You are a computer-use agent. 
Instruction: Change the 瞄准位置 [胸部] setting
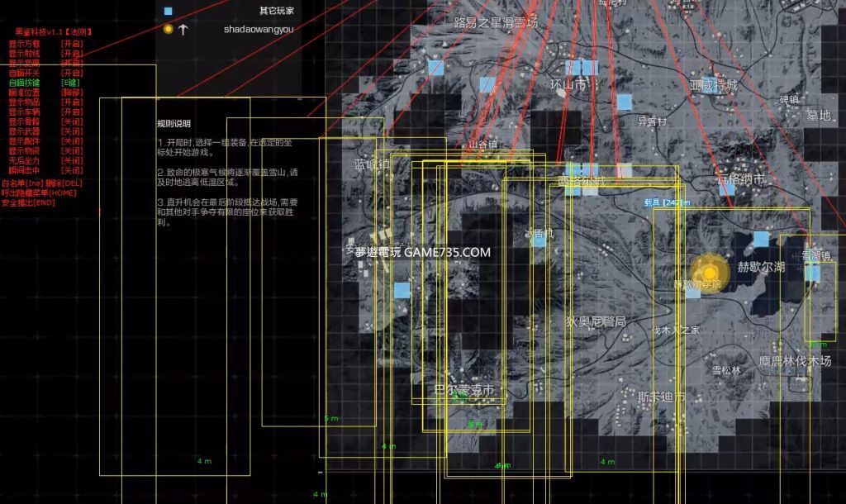coord(71,93)
